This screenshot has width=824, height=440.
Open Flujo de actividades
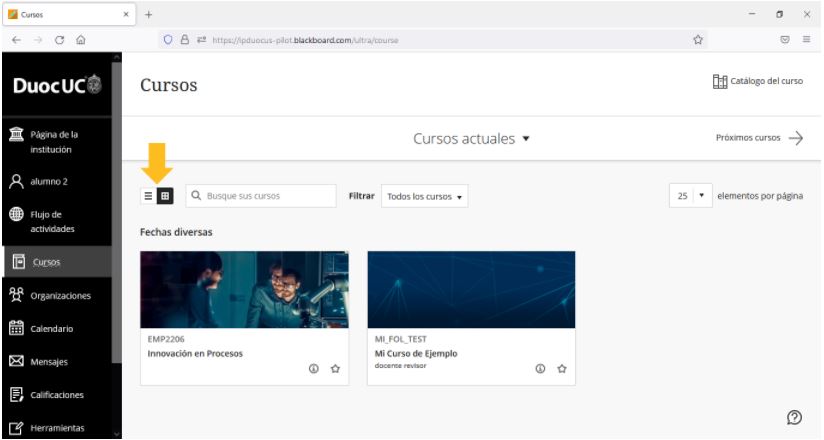(57, 221)
